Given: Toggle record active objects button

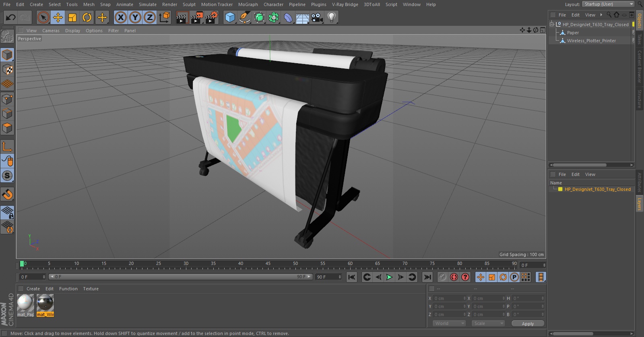Looking at the screenshot, I should click(443, 277).
